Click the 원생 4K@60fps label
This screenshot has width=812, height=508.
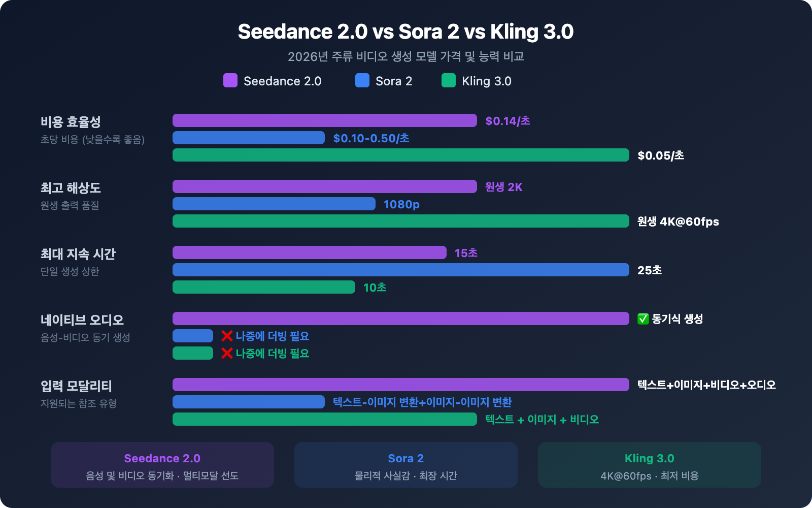677,222
